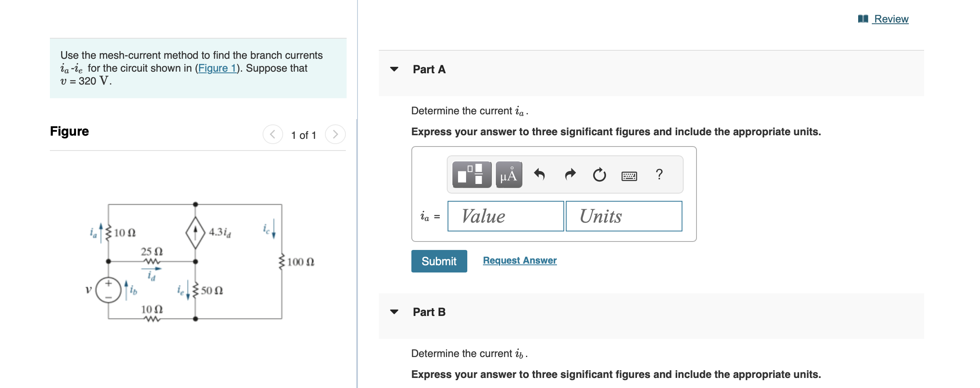Open the Request Answer link
The width and height of the screenshot is (980, 388).
(519, 260)
